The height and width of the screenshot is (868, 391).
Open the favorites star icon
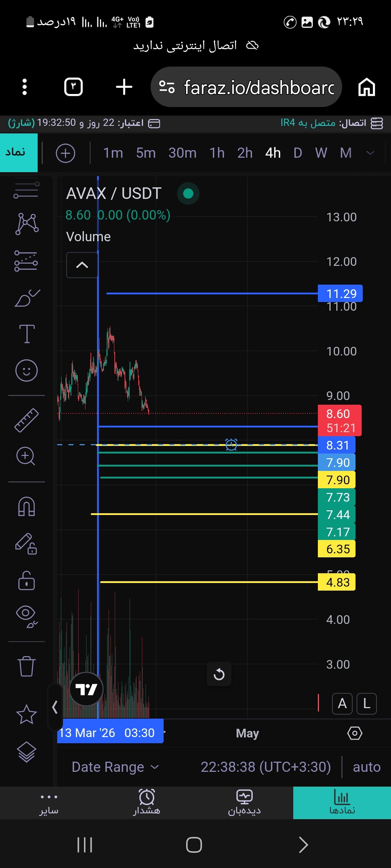26,714
